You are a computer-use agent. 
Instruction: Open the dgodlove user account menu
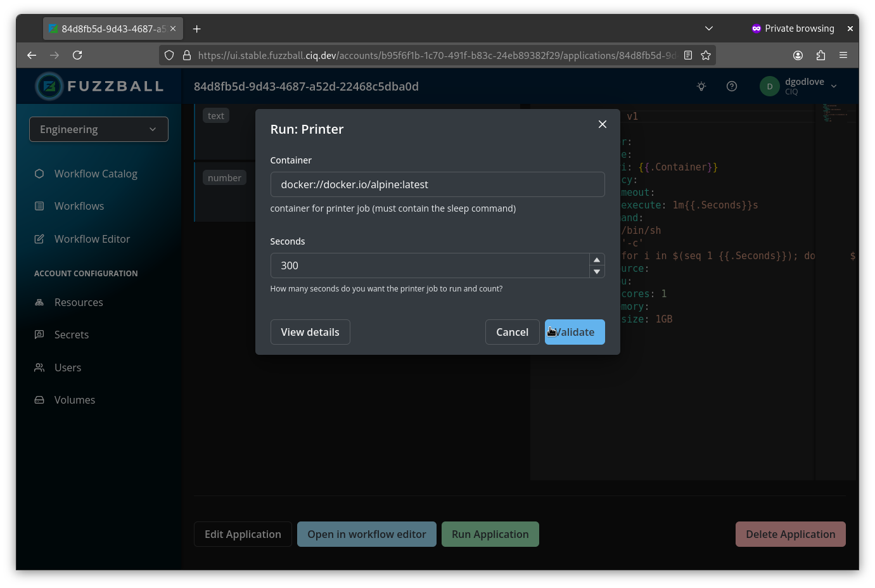800,86
